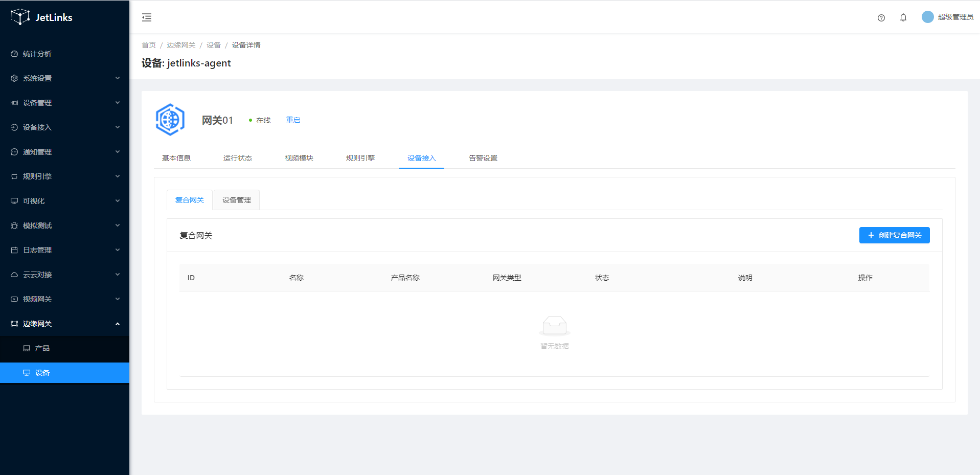Click the JetLinks logo icon
Viewport: 980px width, 475px height.
pos(20,17)
